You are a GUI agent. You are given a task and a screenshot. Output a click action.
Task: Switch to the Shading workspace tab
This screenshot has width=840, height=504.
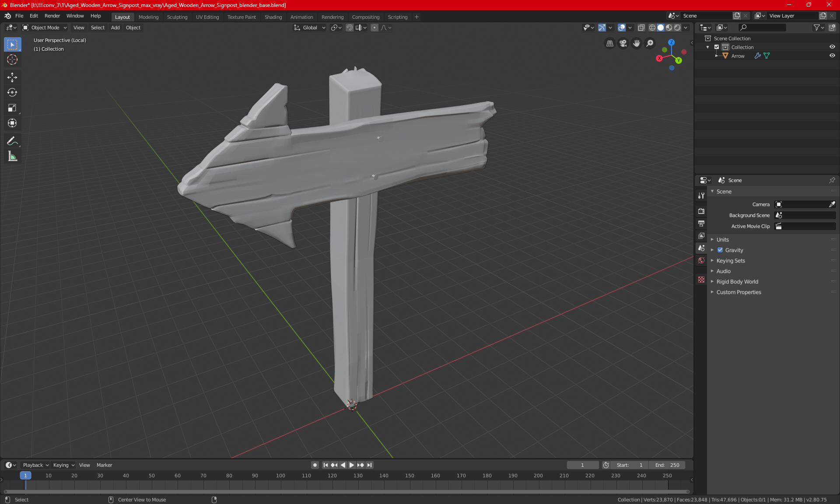273,17
